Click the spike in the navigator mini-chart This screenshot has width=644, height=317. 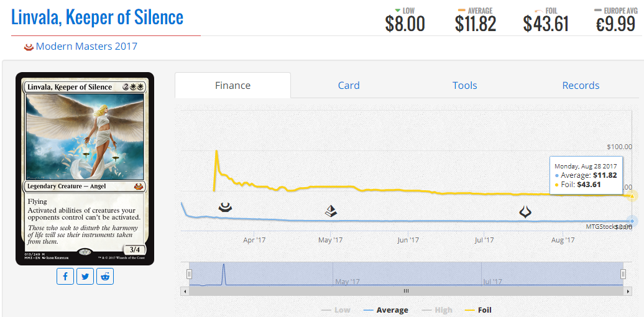coord(223,274)
